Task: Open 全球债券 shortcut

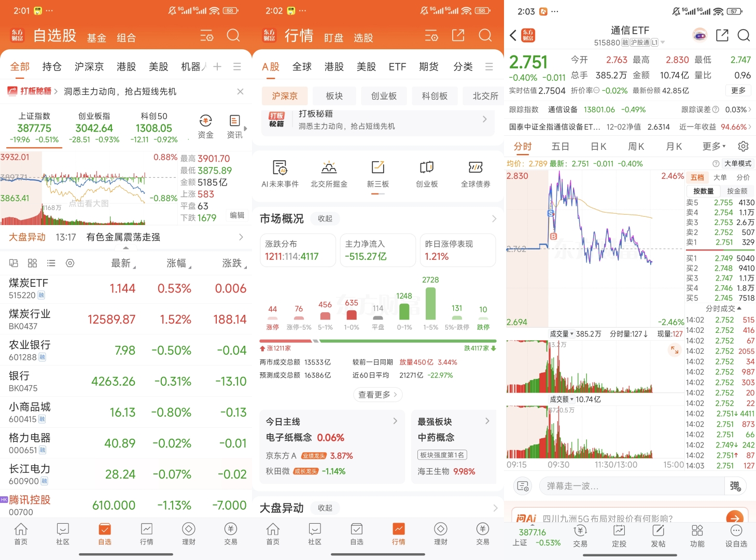Action: point(475,174)
